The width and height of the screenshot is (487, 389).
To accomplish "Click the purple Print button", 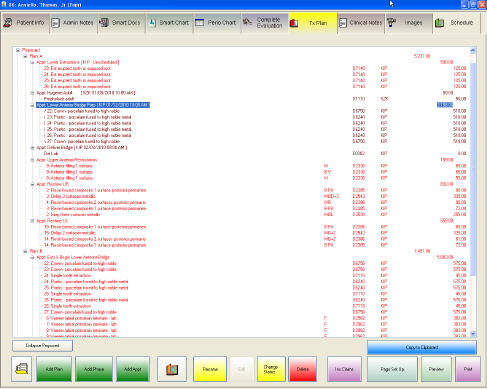I will 468,369.
